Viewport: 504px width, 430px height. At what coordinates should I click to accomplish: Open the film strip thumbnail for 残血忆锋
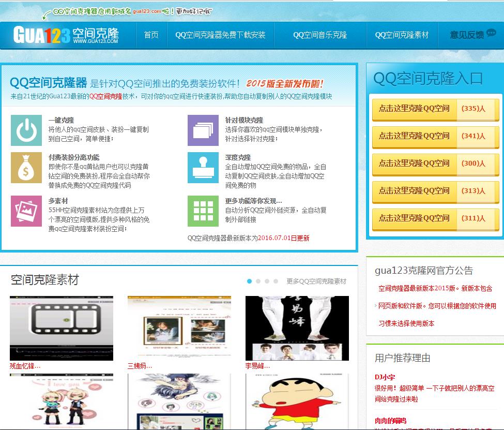[x=62, y=328]
